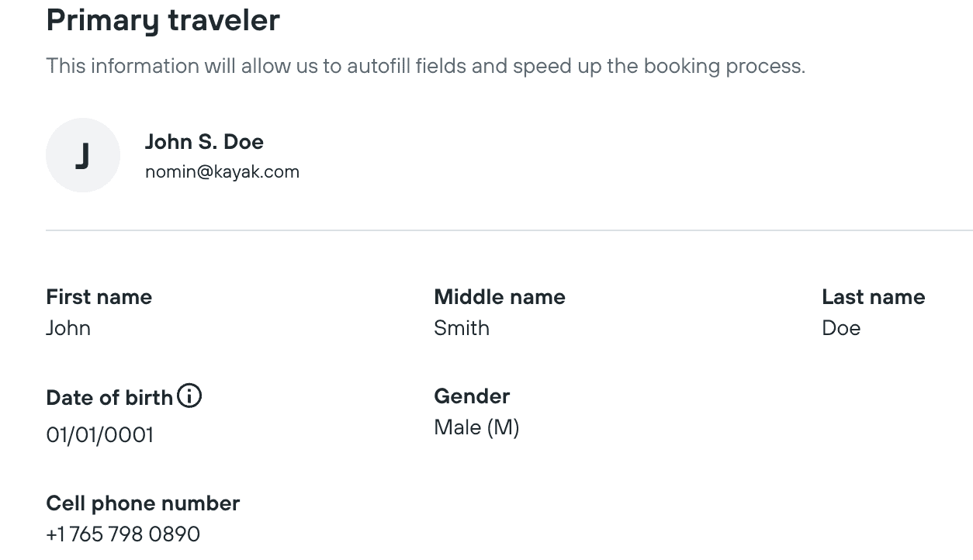Click the Date of birth label text

(x=109, y=398)
